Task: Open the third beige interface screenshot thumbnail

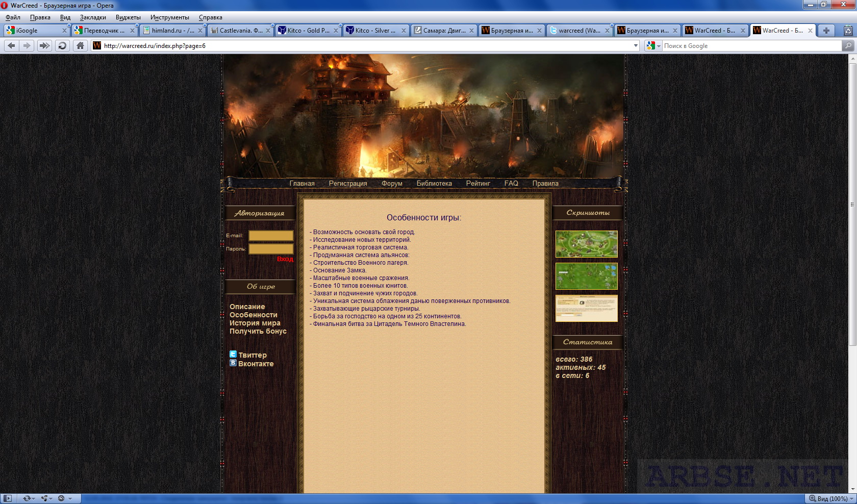Action: pyautogui.click(x=587, y=308)
